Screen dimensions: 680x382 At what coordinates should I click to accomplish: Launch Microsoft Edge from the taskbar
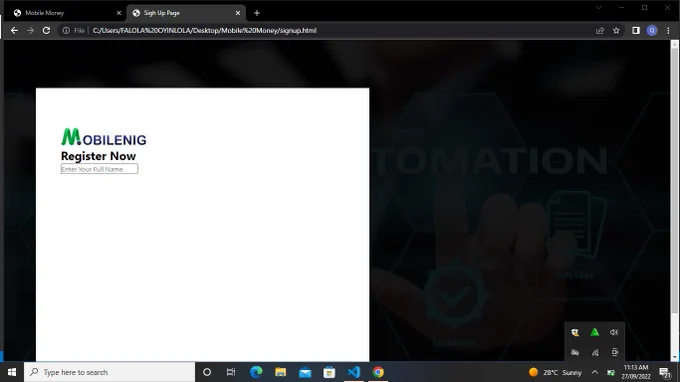[256, 372]
